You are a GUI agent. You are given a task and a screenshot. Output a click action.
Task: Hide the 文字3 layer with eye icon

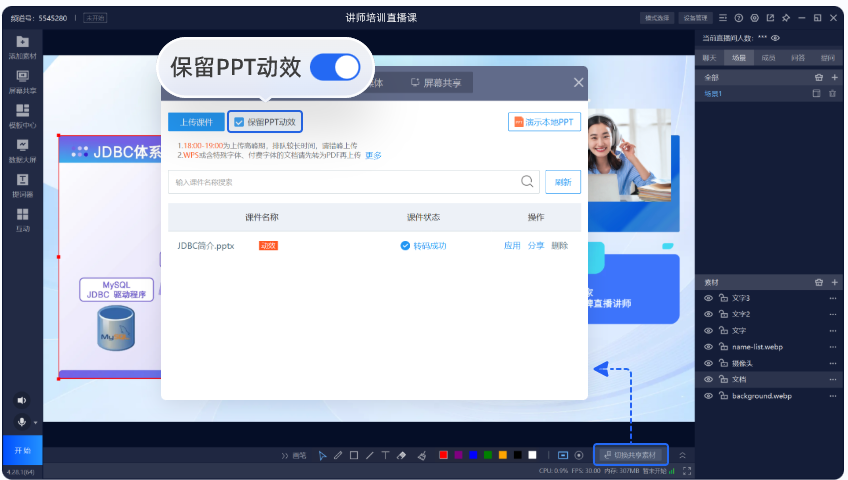point(708,298)
